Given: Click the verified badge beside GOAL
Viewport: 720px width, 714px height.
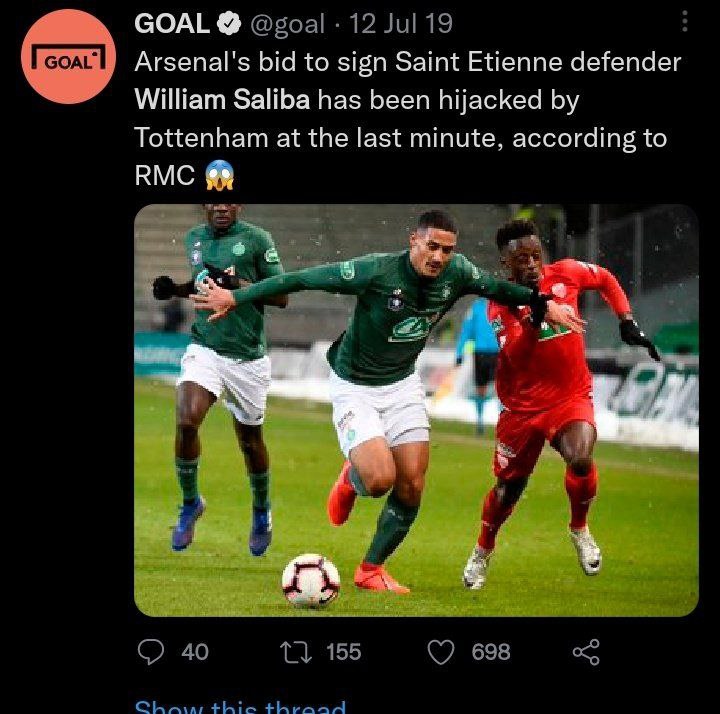Looking at the screenshot, I should pos(228,24).
